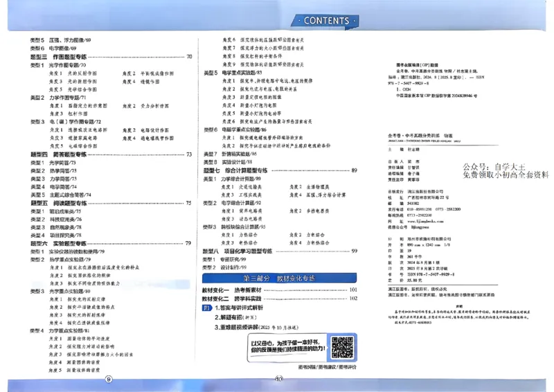Click the entry "角度4 测量小灯泡的电阻"
554x392 pixels.
[x=249, y=105]
